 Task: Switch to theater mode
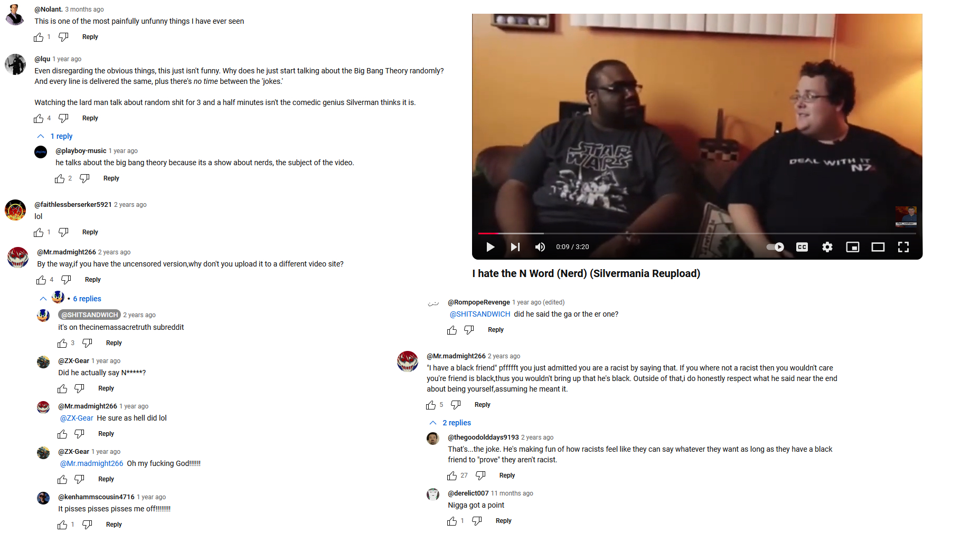878,247
